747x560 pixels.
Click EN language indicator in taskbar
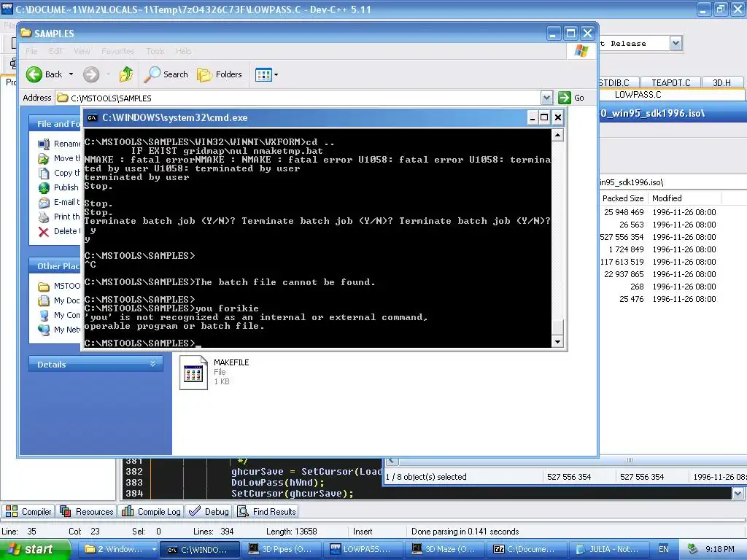(x=664, y=550)
